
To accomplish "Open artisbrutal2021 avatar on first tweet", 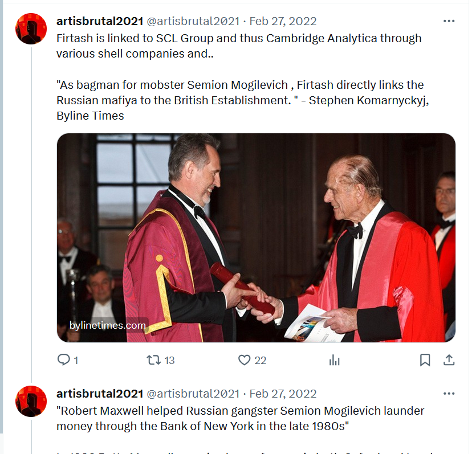I will 31,29.
